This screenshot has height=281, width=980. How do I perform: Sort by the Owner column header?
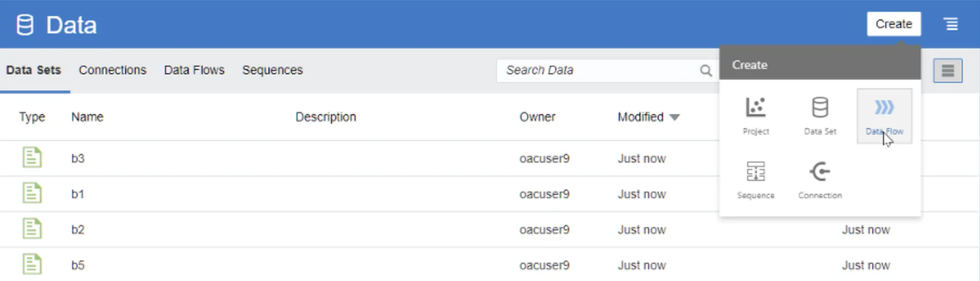pyautogui.click(x=537, y=117)
